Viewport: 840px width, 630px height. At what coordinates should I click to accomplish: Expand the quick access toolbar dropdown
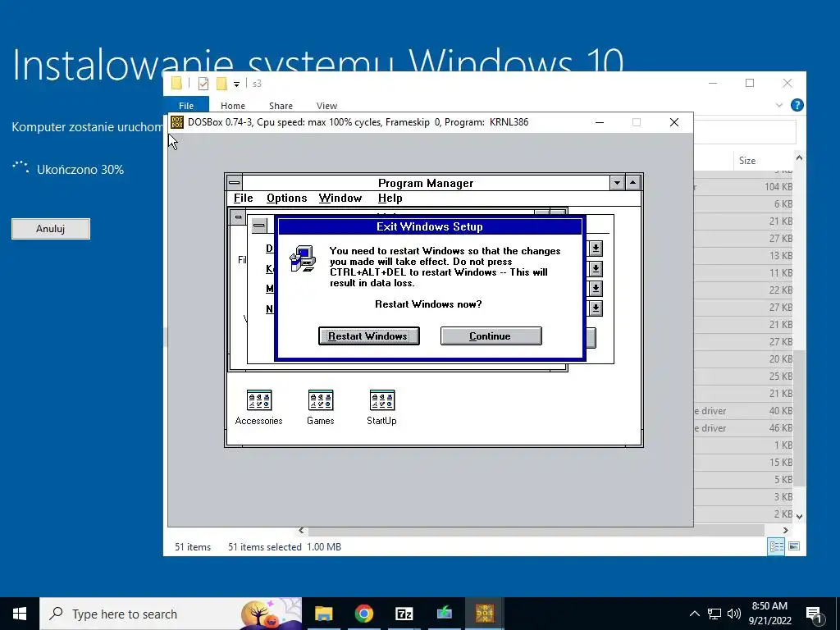pyautogui.click(x=236, y=84)
